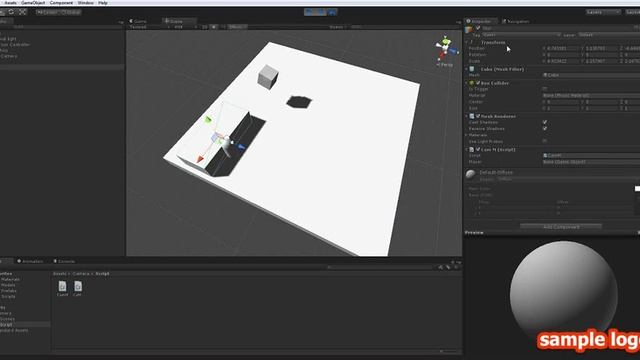Click the Player object field in script component
Screen dimensions: 640x360
coord(591,162)
